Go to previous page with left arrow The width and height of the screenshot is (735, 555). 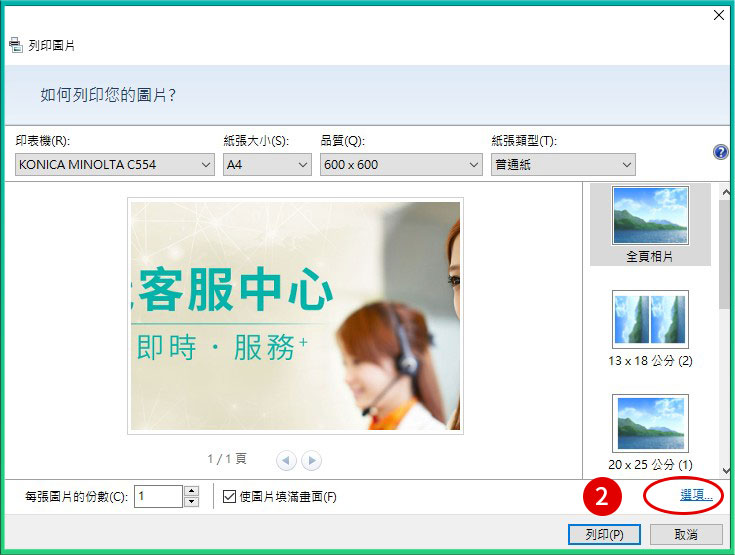point(286,460)
